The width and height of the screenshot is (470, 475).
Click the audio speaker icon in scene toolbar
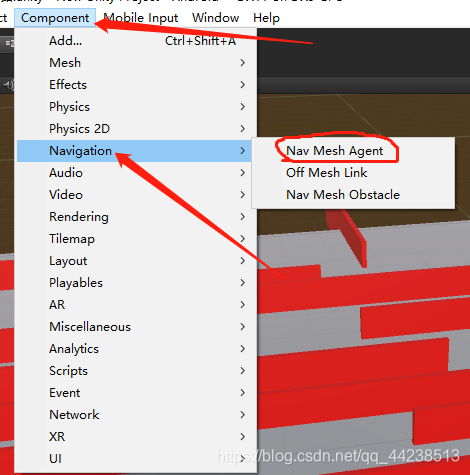(8, 85)
